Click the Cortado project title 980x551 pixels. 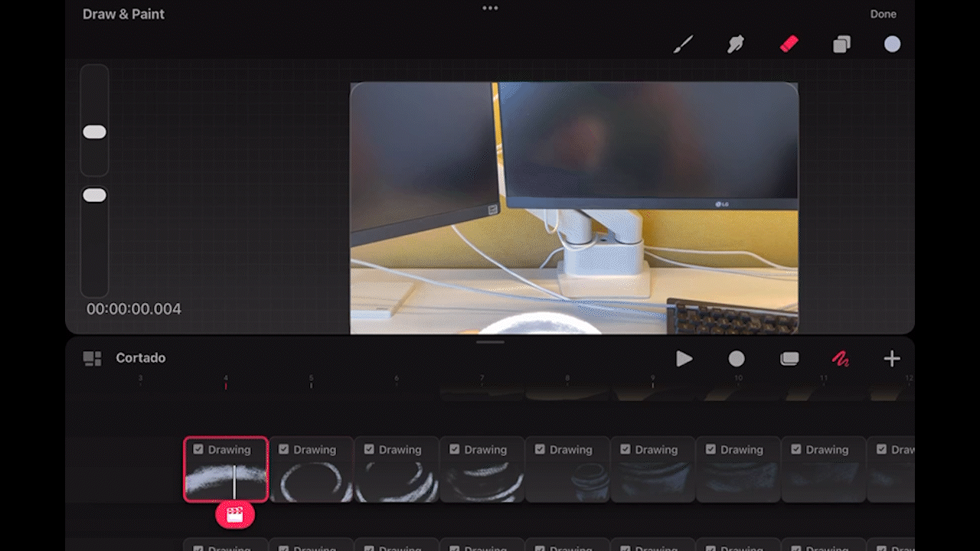pyautogui.click(x=141, y=357)
